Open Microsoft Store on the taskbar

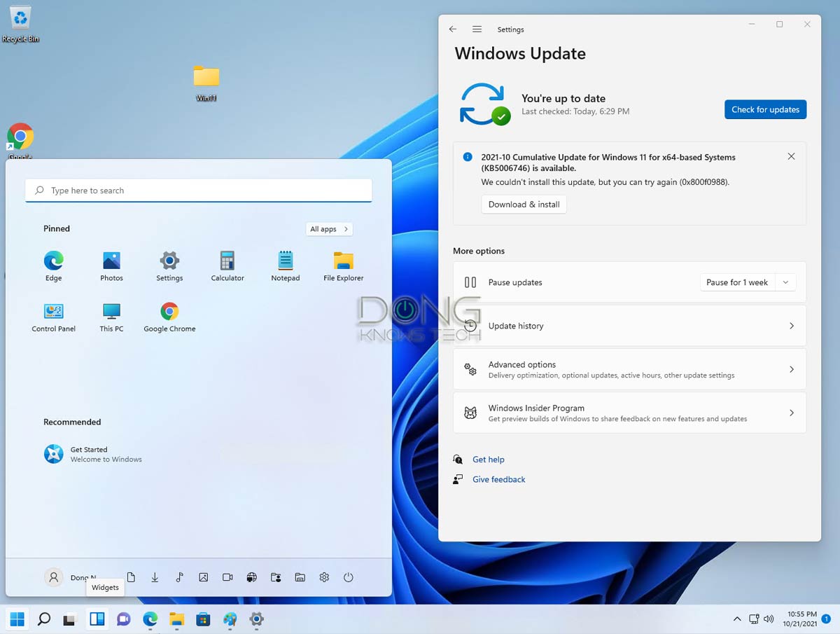tap(203, 619)
